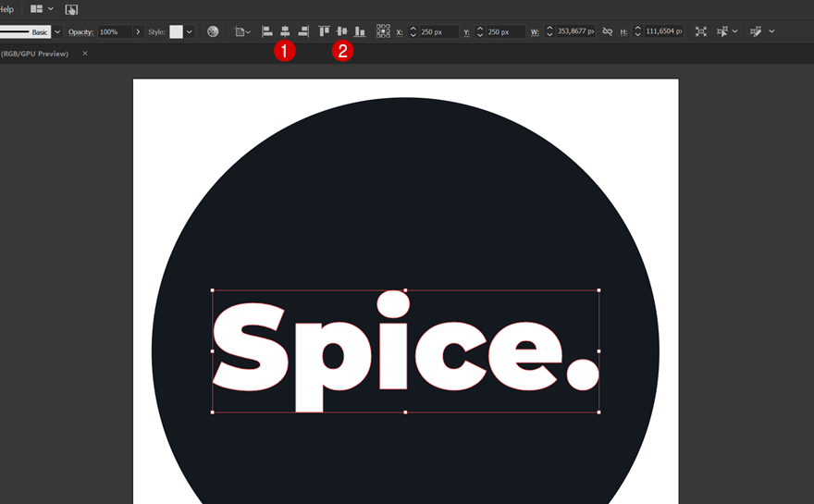Image resolution: width=814 pixels, height=504 pixels.
Task: Open the Basic brush definition dropdown
Action: click(57, 31)
